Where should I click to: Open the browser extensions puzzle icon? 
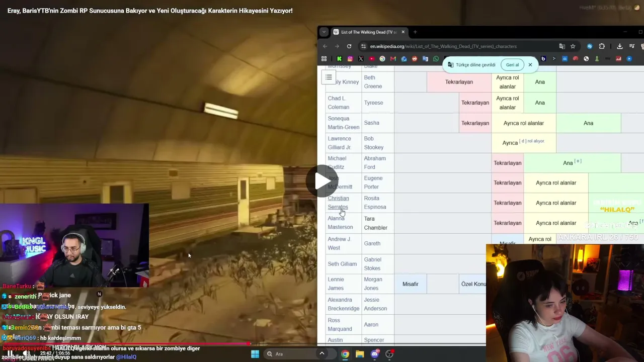[602, 46]
